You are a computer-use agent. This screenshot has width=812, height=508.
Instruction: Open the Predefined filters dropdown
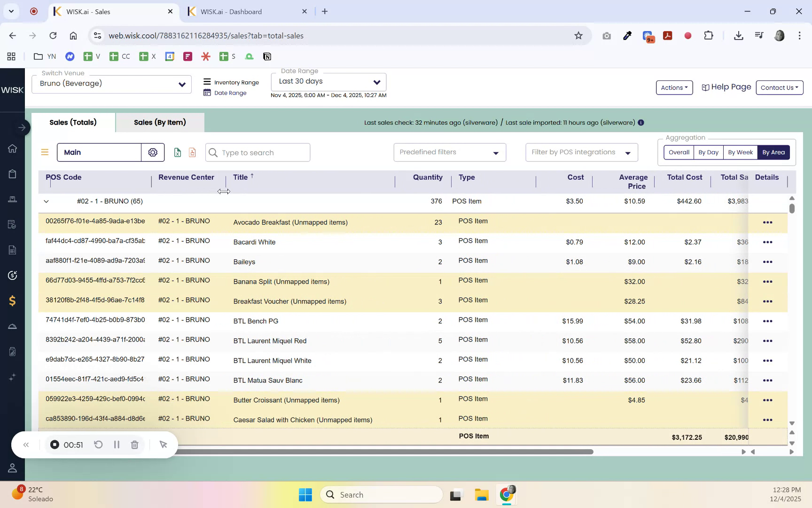[449, 152]
